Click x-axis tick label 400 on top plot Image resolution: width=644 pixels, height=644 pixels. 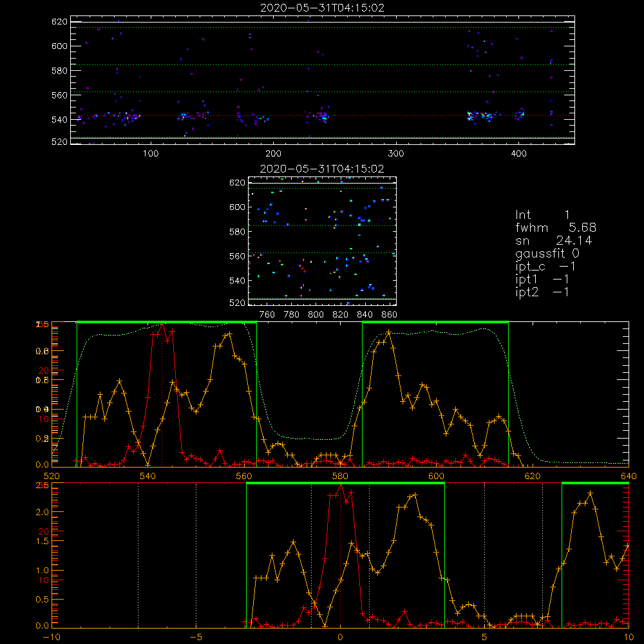click(x=518, y=154)
